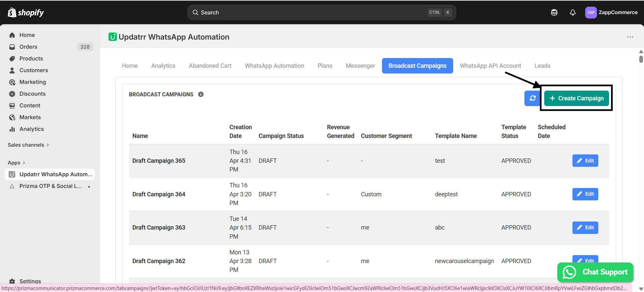Click the Shopify logo
The width and height of the screenshot is (644, 292).
tap(26, 12)
